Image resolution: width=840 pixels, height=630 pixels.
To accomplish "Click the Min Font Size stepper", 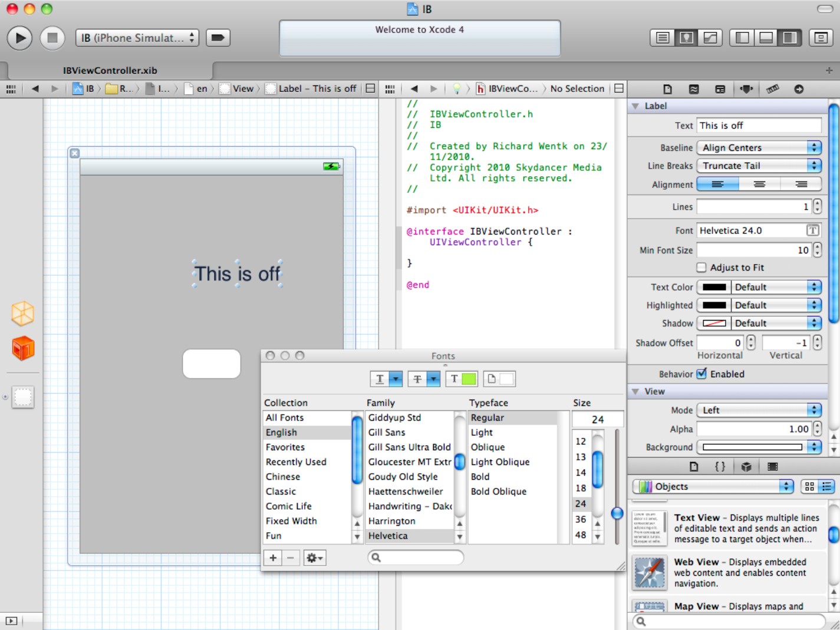I will pyautogui.click(x=817, y=250).
